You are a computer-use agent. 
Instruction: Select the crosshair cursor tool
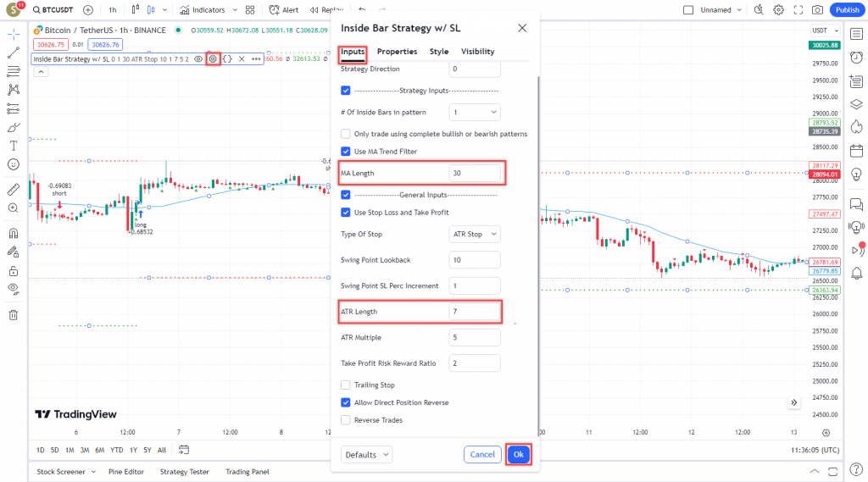[x=14, y=35]
